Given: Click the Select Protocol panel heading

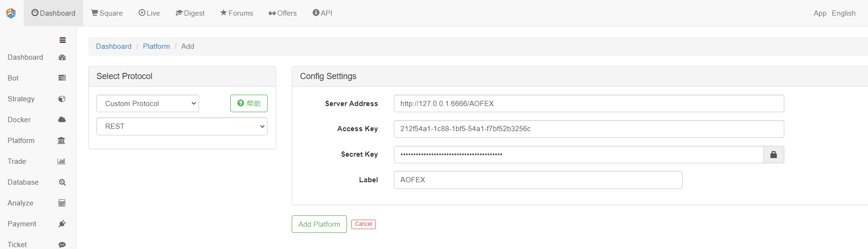Looking at the screenshot, I should point(124,76).
